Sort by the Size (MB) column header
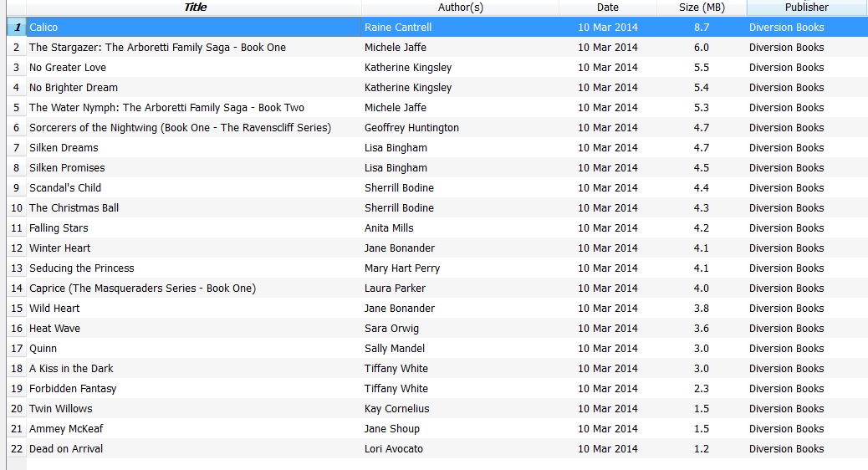Viewport: 868px width, 470px height. pos(702,8)
